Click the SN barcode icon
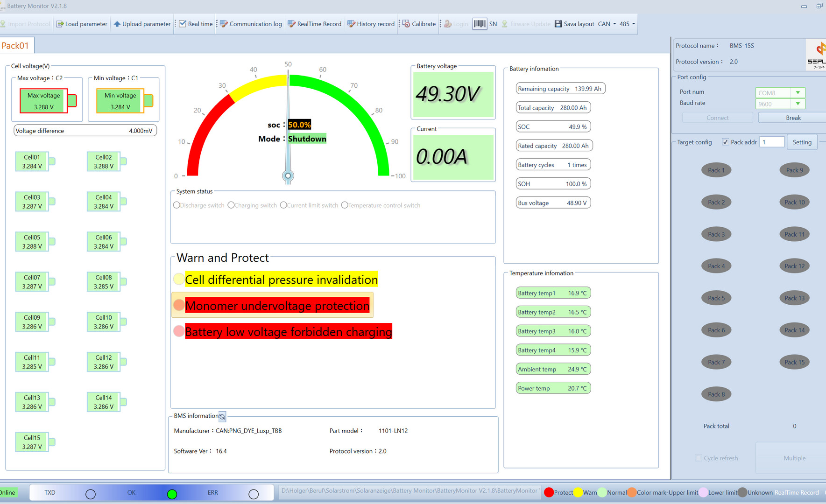This screenshot has width=826, height=504. tap(480, 24)
